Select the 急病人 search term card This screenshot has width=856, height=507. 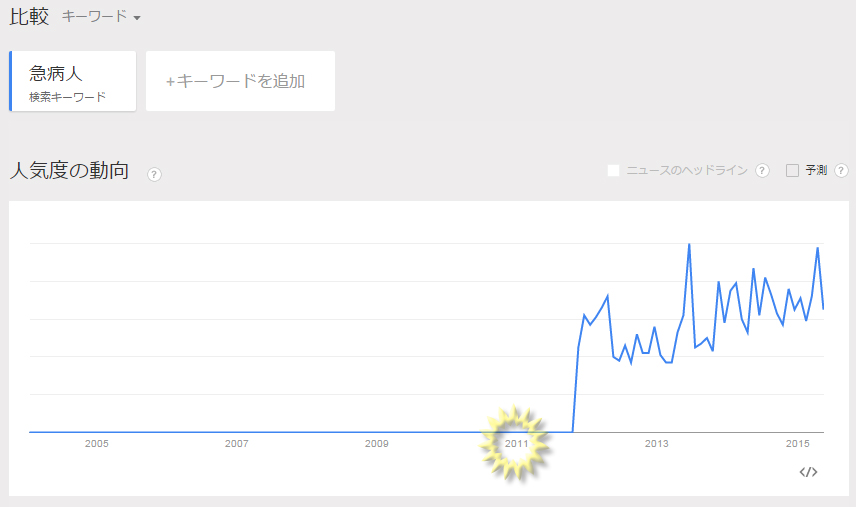click(x=73, y=81)
